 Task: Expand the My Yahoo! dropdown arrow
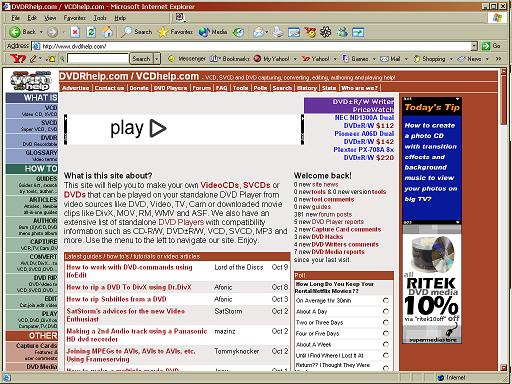coord(295,59)
